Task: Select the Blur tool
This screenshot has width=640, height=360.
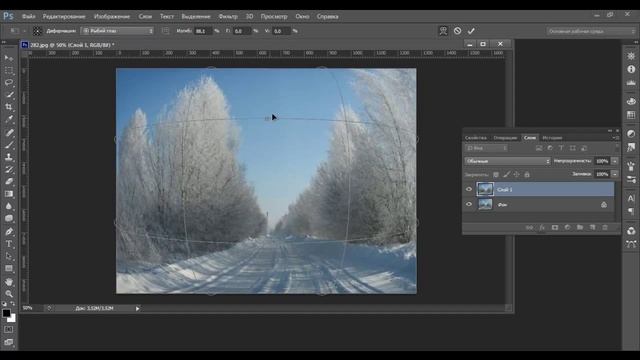Action: coord(9,206)
